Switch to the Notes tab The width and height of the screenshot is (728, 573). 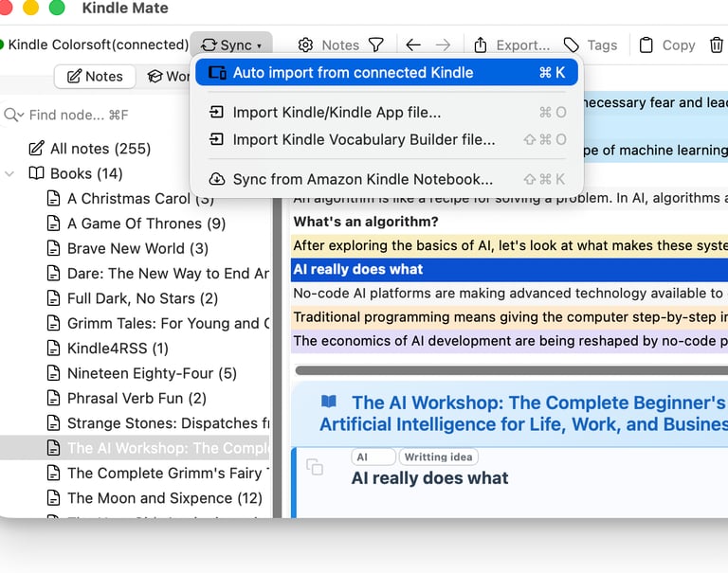click(95, 76)
